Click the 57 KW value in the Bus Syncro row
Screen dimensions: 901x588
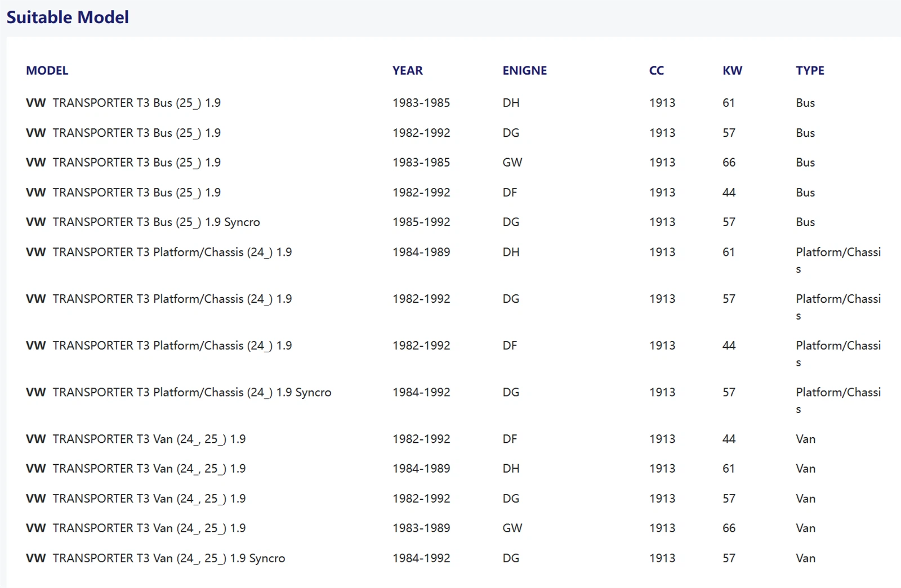(729, 222)
